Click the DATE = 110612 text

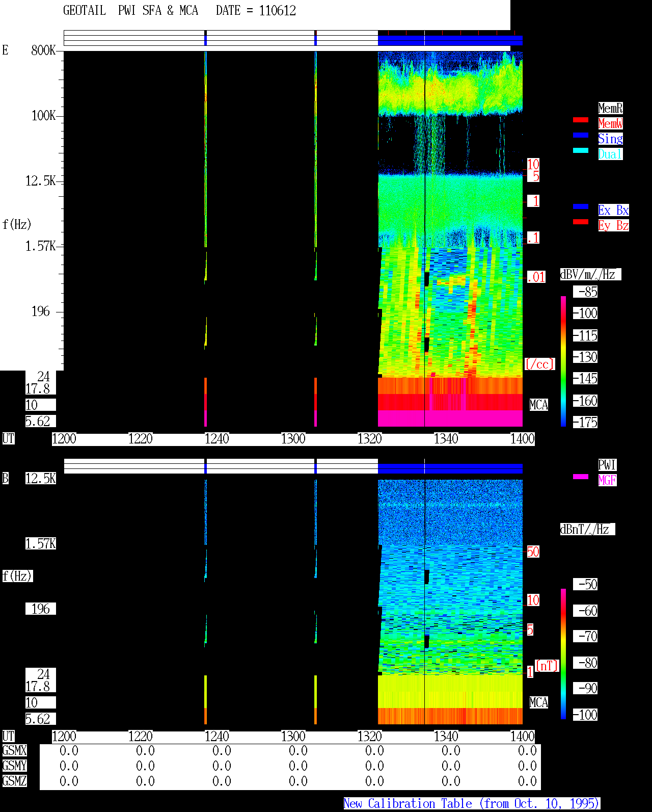[x=256, y=10]
